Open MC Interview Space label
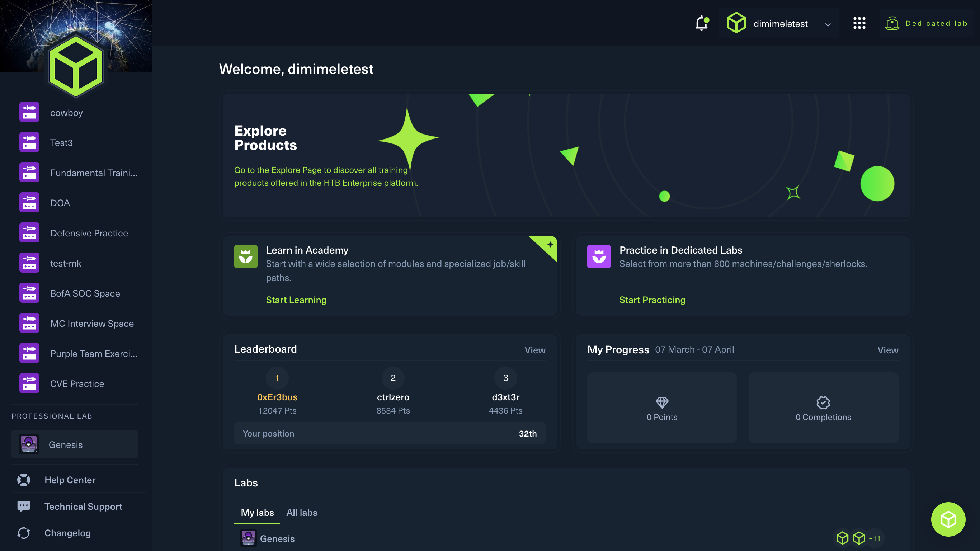The height and width of the screenshot is (551, 980). point(92,324)
